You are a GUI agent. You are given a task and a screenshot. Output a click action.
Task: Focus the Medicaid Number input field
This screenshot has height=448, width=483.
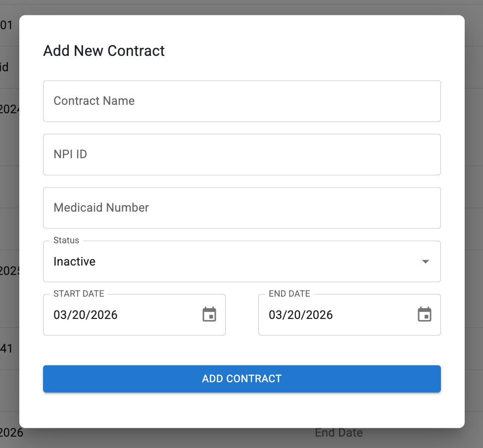241,208
